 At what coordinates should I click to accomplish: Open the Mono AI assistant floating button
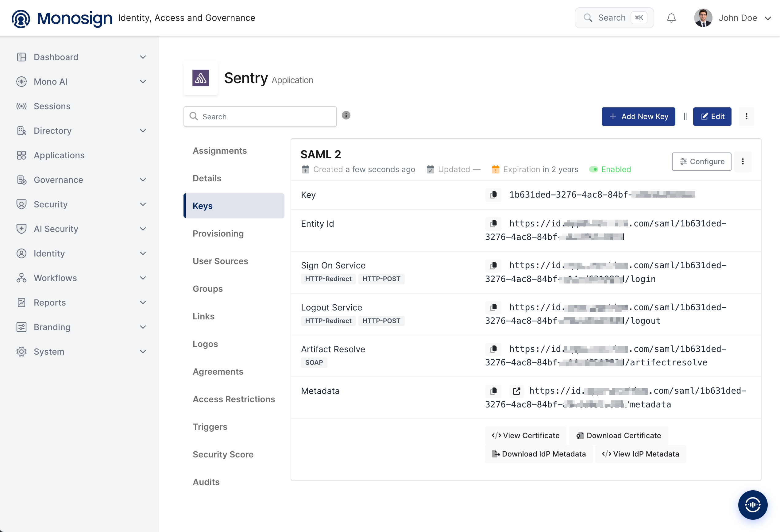(x=752, y=504)
